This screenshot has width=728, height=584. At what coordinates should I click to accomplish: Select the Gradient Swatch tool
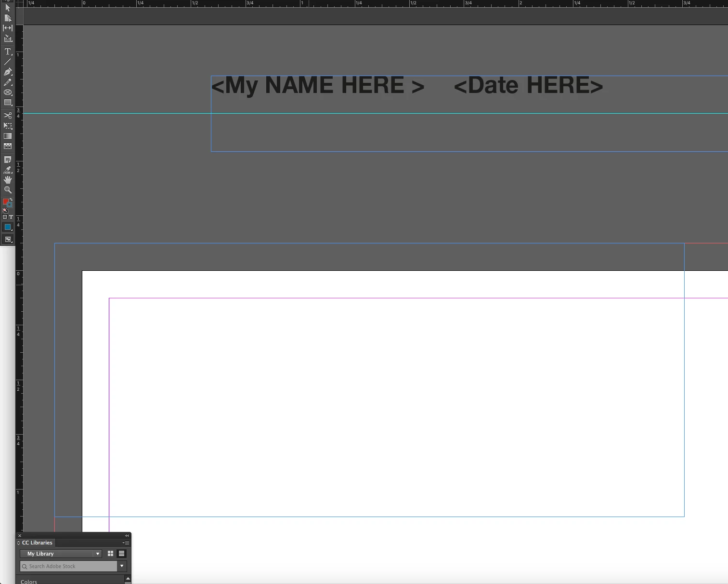[x=8, y=136]
